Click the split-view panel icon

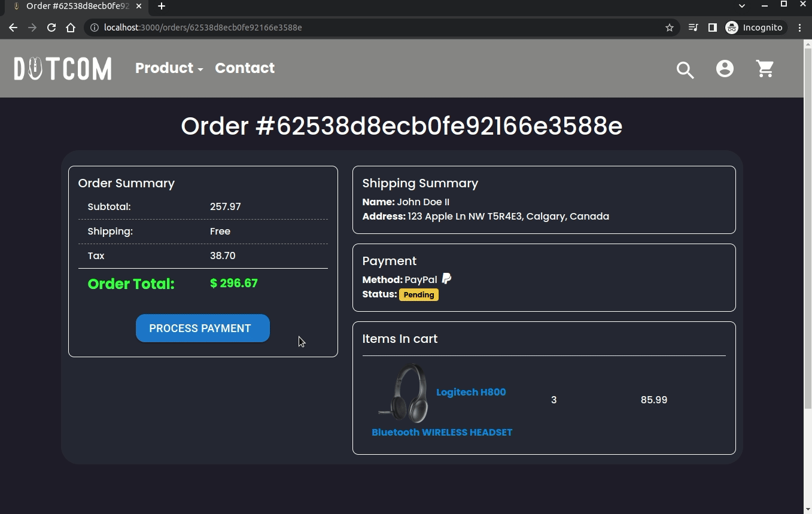pyautogui.click(x=712, y=28)
